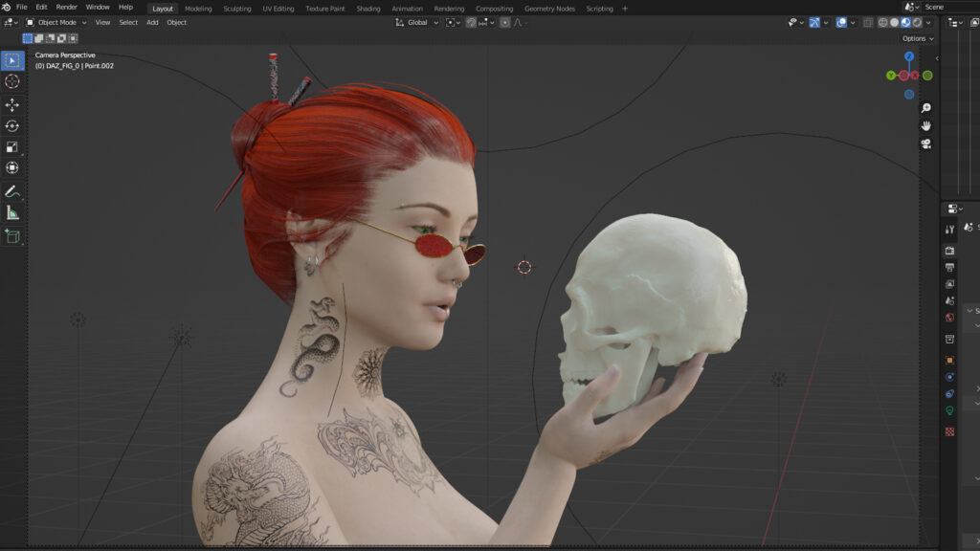Activate the Measure tool
The image size is (980, 551).
pos(12,212)
